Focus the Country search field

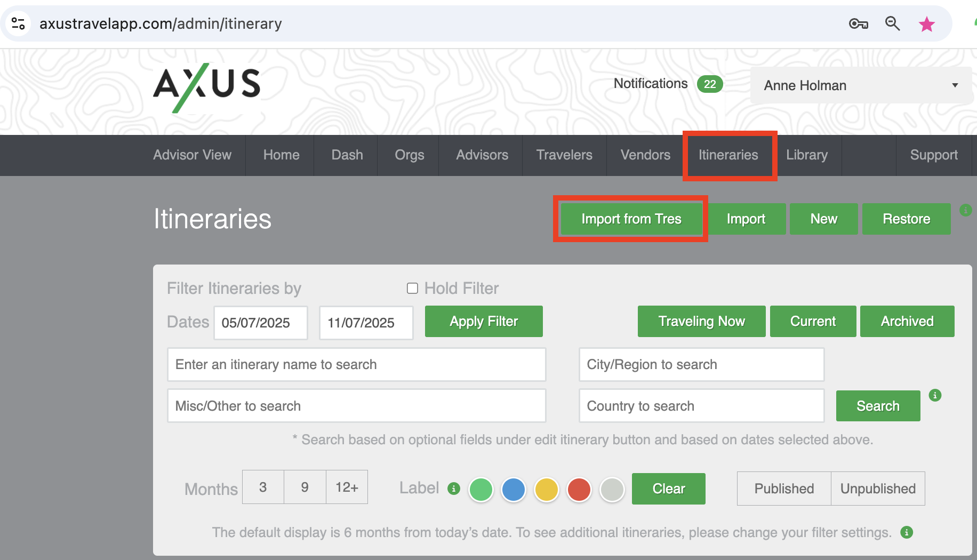coord(702,406)
